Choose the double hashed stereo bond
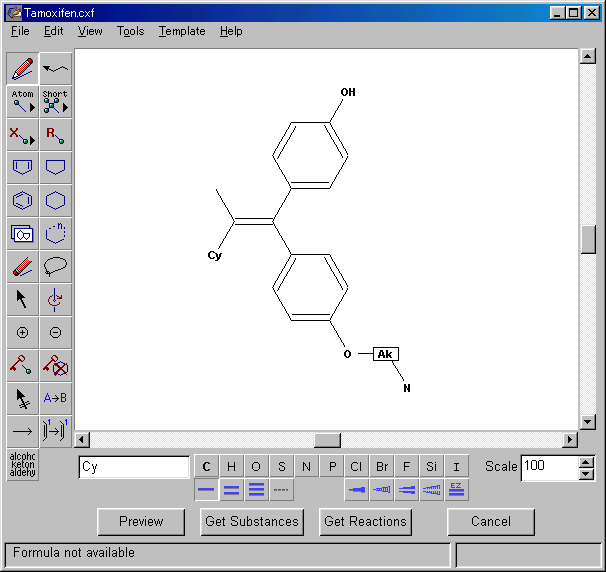The height and width of the screenshot is (572, 606). [431, 490]
